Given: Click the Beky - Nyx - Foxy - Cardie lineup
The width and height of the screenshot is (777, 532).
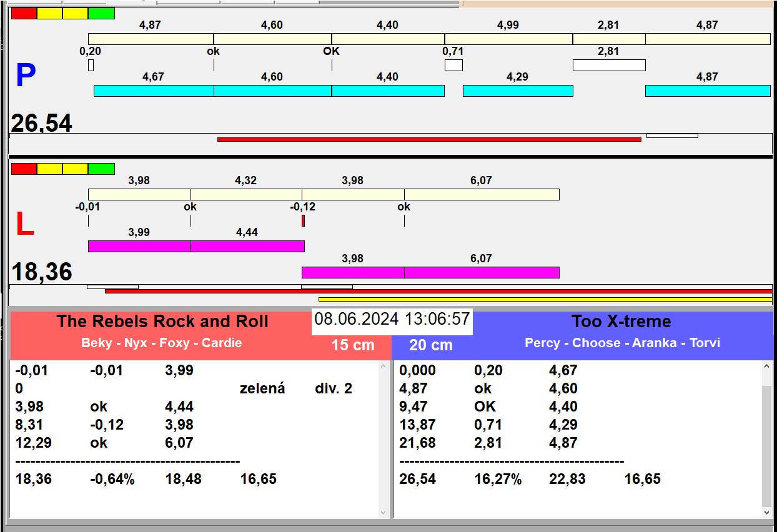Looking at the screenshot, I should coord(161,343).
